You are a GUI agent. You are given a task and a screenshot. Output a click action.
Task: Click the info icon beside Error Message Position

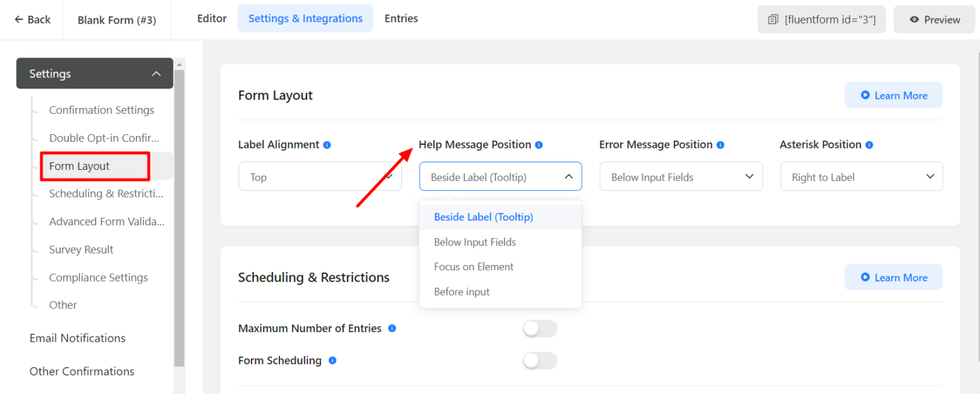720,145
